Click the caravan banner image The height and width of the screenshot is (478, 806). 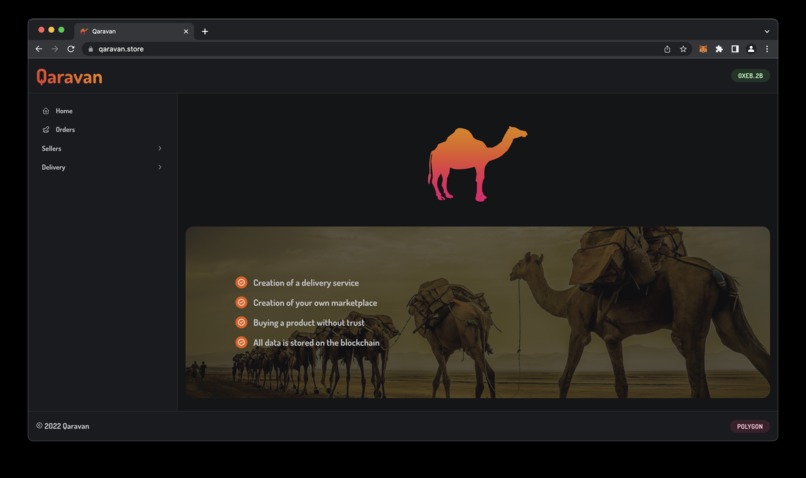point(478,312)
